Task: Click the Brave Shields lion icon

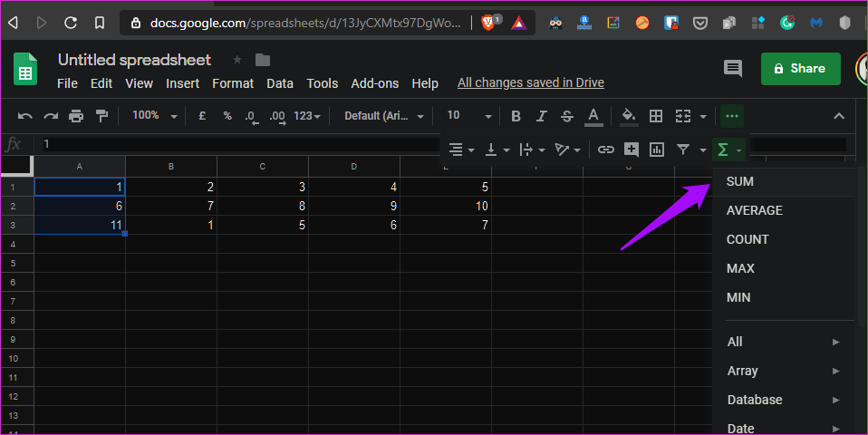Action: tap(488, 23)
